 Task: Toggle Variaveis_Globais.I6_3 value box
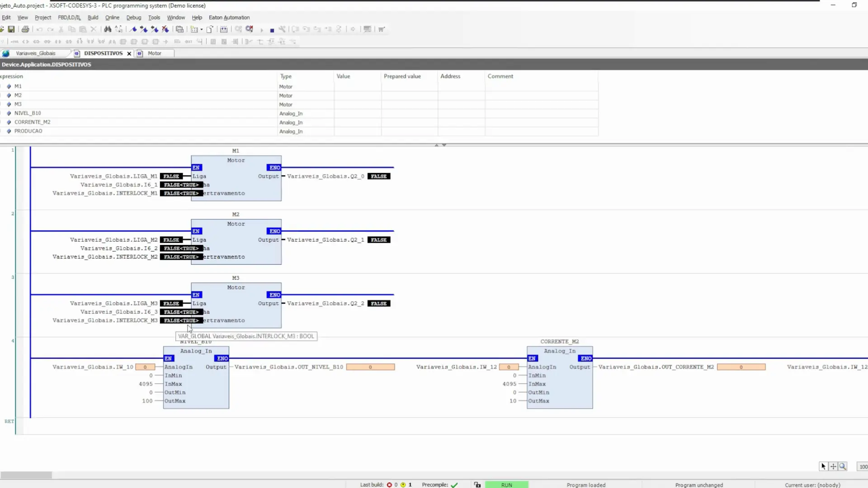point(181,312)
